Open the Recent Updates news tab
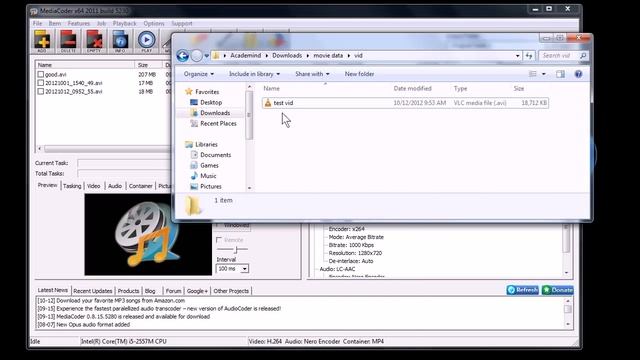 93,291
